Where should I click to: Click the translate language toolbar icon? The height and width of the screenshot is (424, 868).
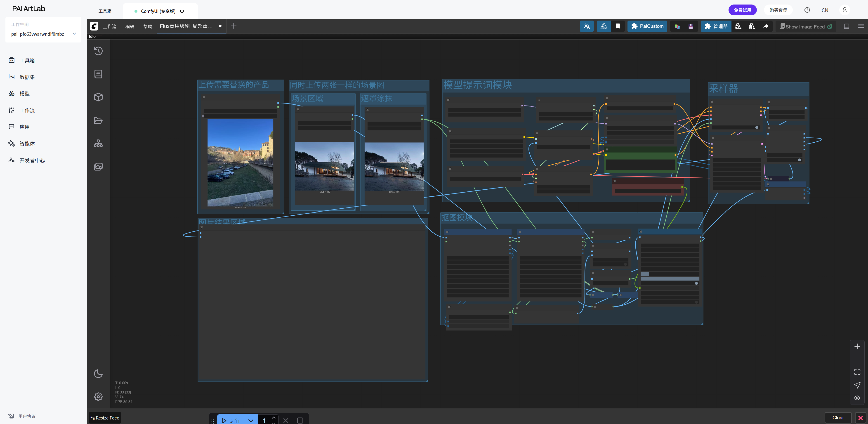click(x=587, y=26)
